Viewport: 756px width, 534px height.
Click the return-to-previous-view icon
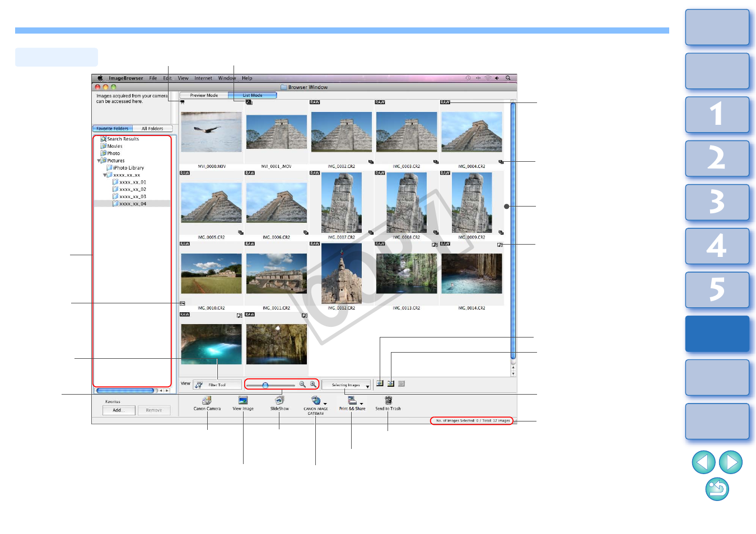click(x=717, y=489)
